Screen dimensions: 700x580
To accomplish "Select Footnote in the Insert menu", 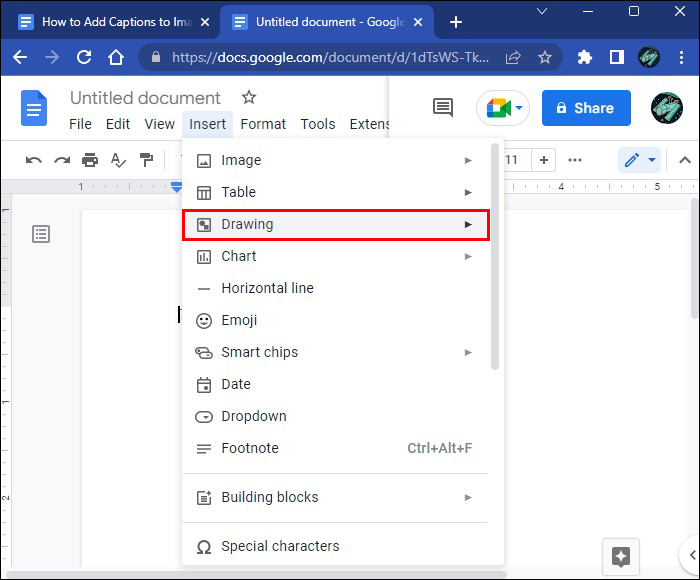I will 250,448.
